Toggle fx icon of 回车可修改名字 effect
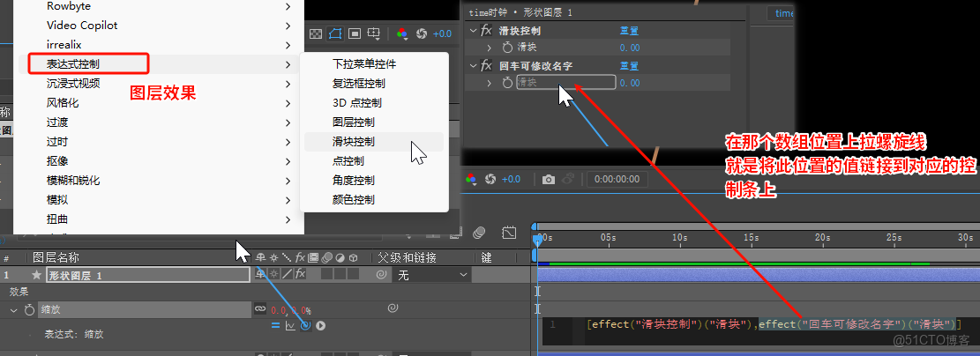Screen dimensions: 980x356 tap(486, 65)
